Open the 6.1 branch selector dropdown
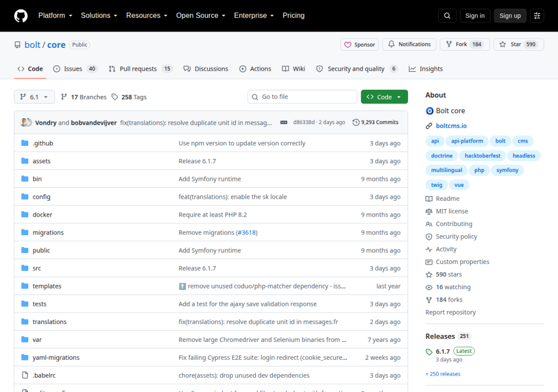 34,97
